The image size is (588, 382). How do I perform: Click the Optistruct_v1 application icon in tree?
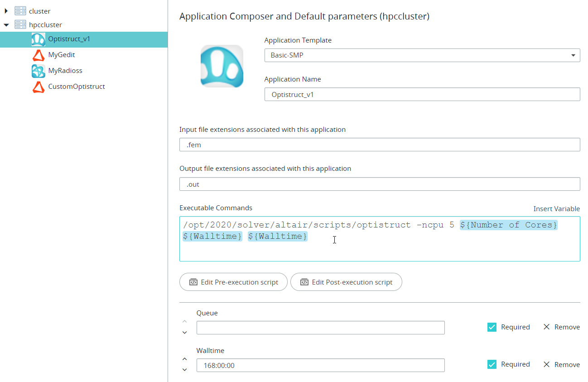click(x=39, y=39)
